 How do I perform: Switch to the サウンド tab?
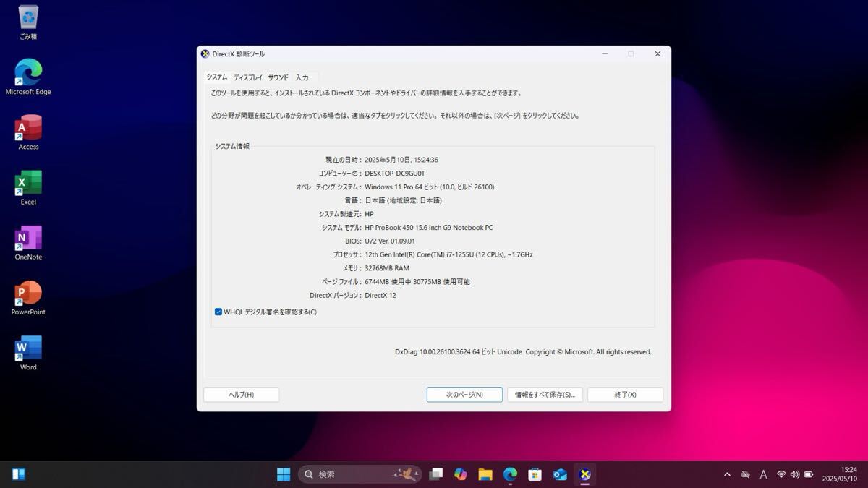click(x=278, y=77)
